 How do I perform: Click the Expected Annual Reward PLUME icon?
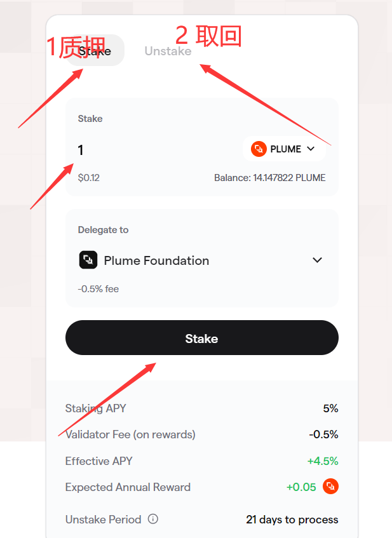coord(330,487)
